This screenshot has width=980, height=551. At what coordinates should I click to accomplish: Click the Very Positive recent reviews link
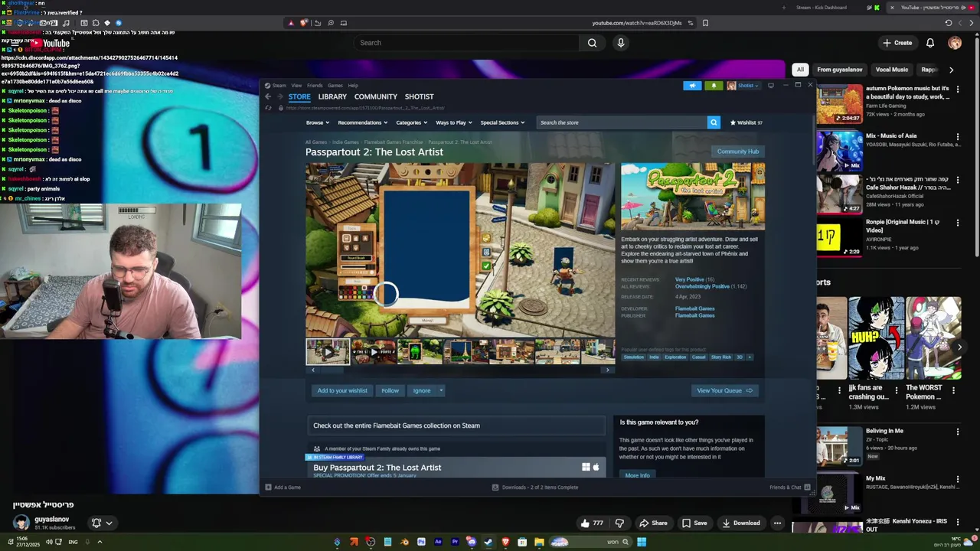pos(689,279)
